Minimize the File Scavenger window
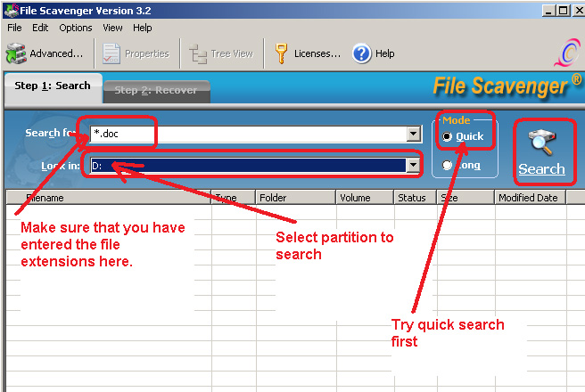585x392 pixels. 548,11
